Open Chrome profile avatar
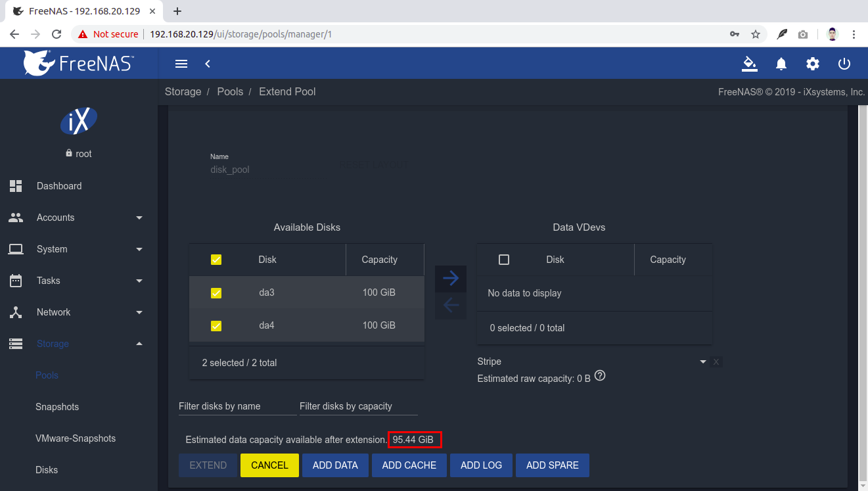This screenshot has width=868, height=491. [833, 34]
